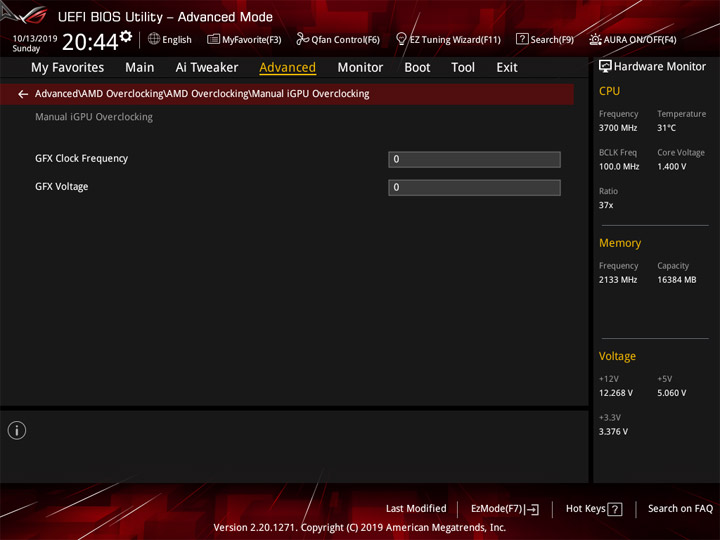This screenshot has height=540, width=720.
Task: Open the Tool tab
Action: point(463,68)
